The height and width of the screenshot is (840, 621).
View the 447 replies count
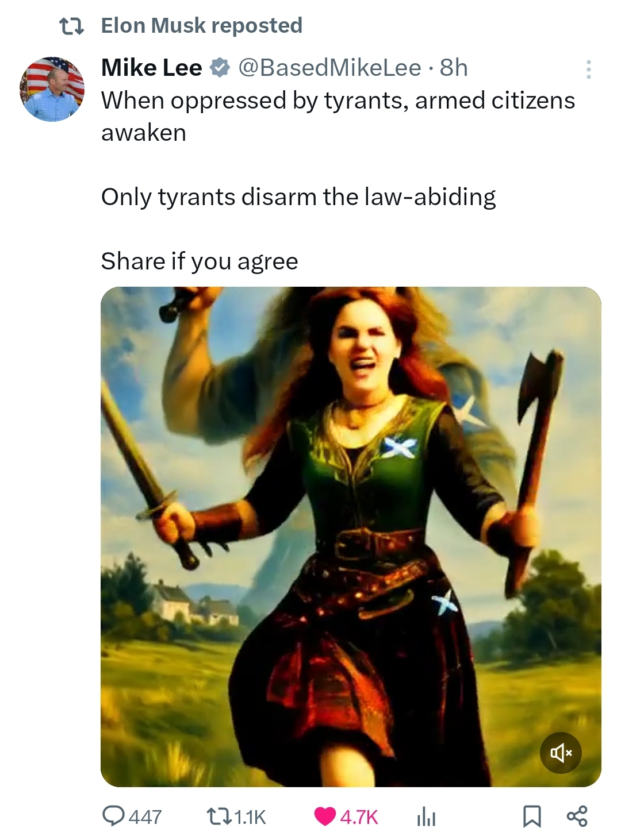point(145,816)
